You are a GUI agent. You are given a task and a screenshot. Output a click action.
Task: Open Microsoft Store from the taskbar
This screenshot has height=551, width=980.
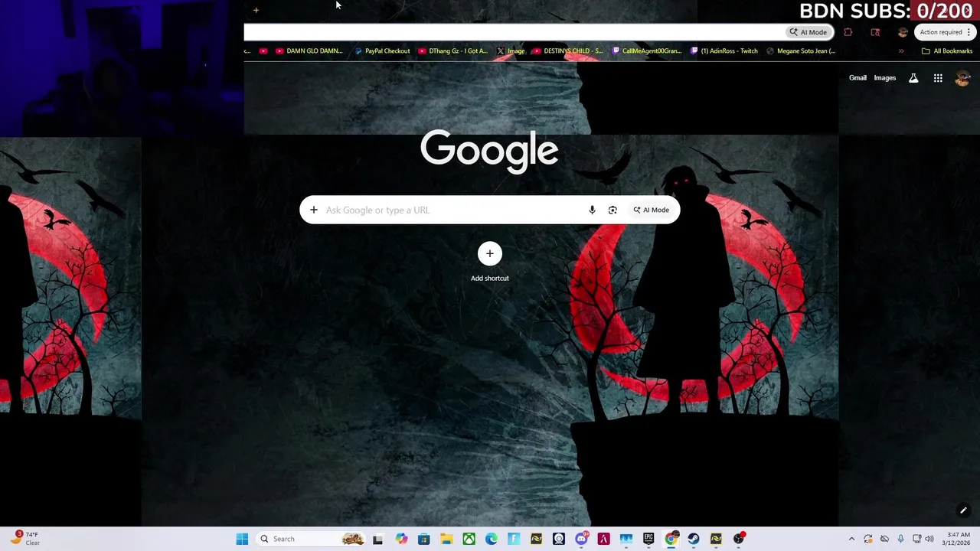[x=423, y=539]
